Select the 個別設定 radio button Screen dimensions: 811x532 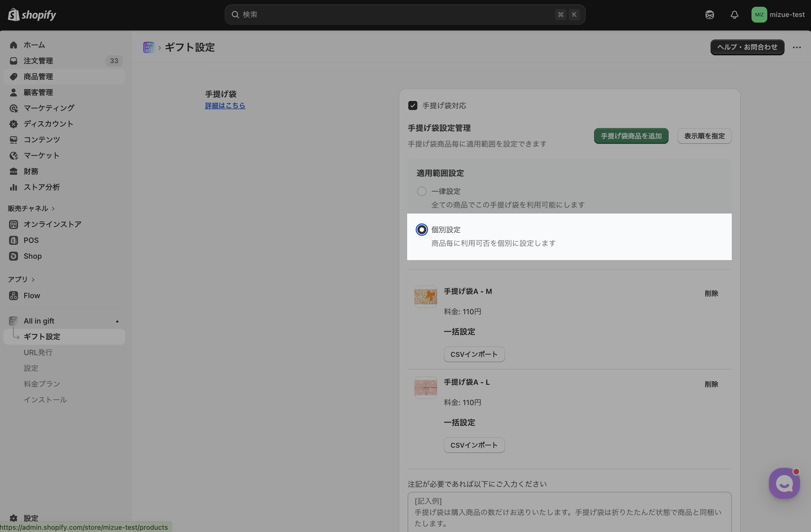tap(422, 230)
